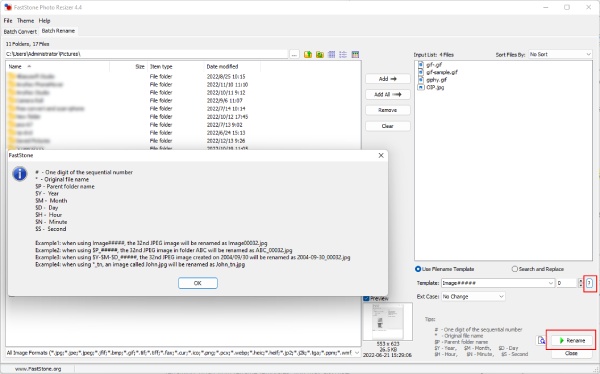Click the folder path address field

[147, 54]
